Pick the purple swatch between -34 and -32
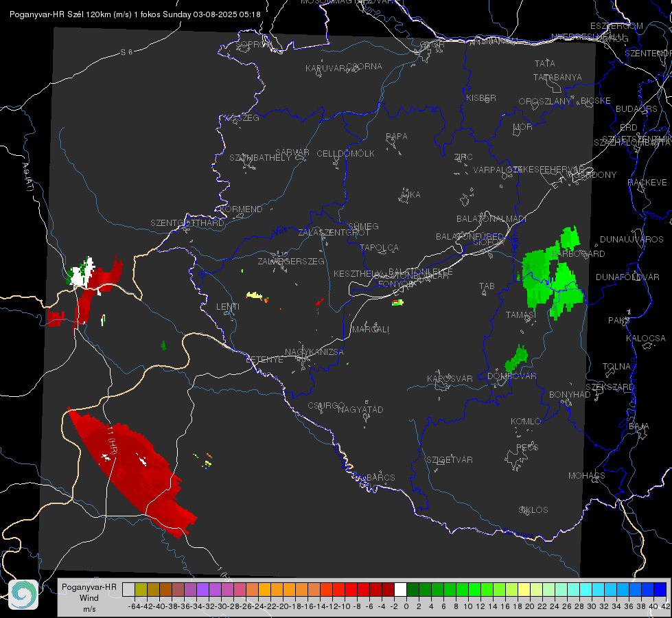This screenshot has height=618, width=672. point(202,590)
